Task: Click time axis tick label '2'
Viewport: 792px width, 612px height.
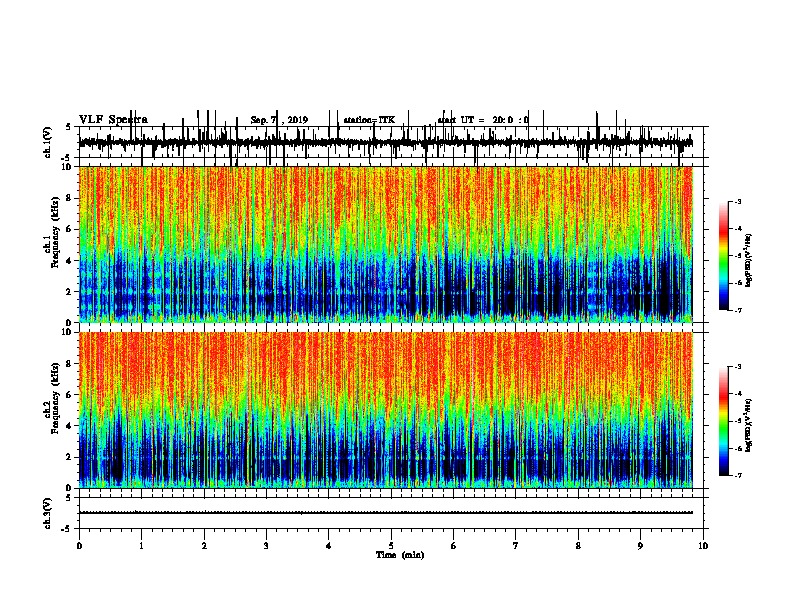Action: pyautogui.click(x=204, y=546)
